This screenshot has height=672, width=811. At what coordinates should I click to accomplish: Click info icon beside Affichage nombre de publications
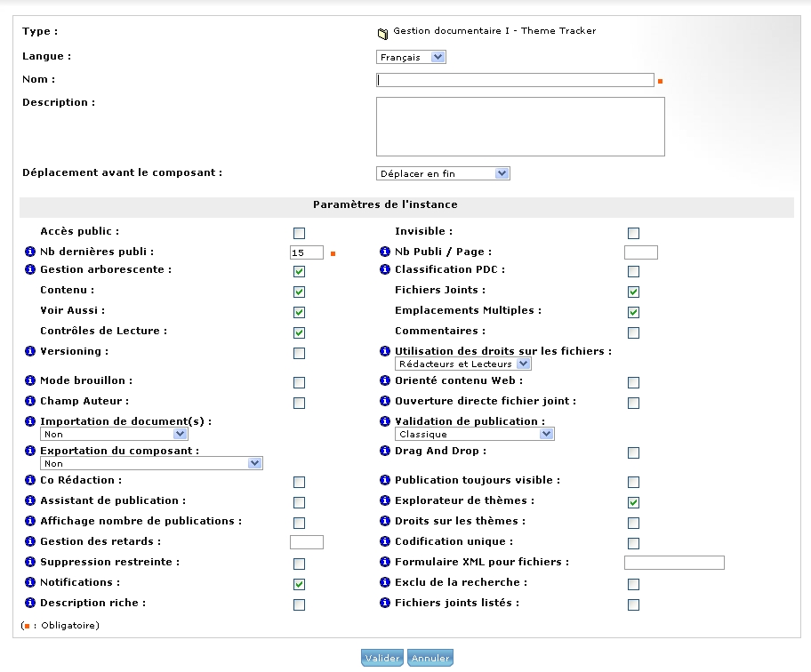tap(30, 521)
